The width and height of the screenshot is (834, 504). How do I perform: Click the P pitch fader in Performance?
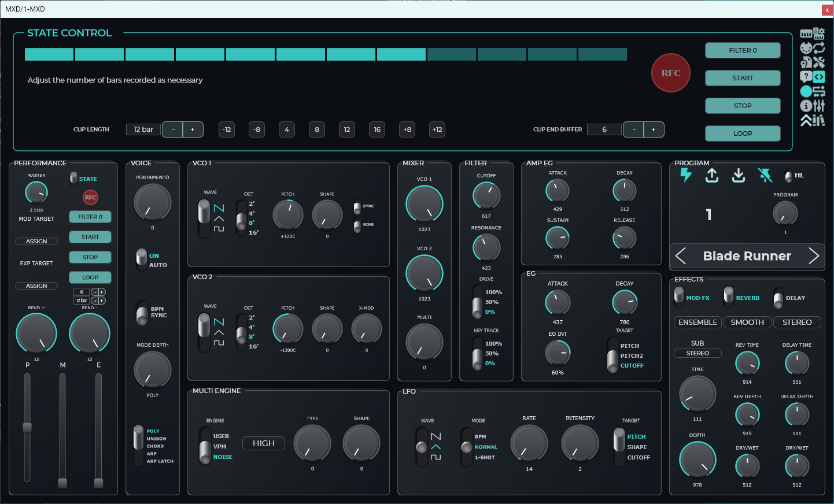pos(27,427)
